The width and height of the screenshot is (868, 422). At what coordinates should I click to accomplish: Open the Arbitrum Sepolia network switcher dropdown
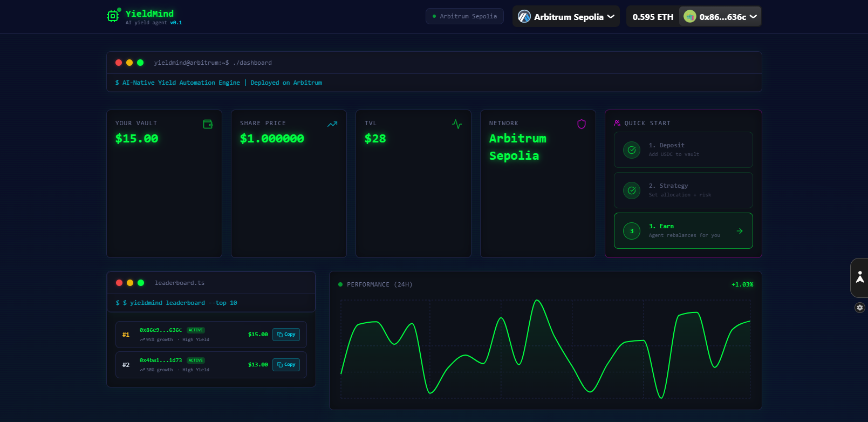[566, 17]
